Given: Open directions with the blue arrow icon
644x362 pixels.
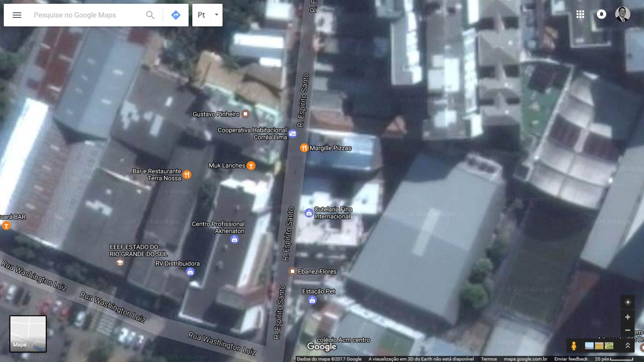Looking at the screenshot, I should click(176, 15).
